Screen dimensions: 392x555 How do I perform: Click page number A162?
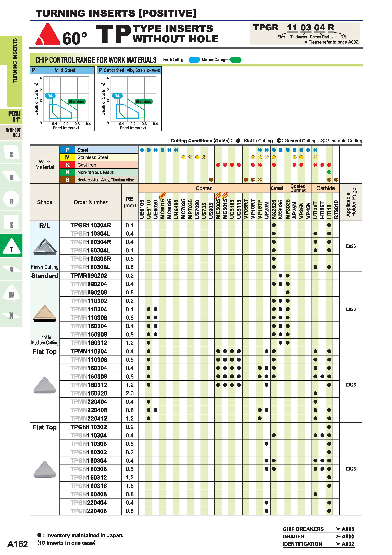[x=18, y=544]
